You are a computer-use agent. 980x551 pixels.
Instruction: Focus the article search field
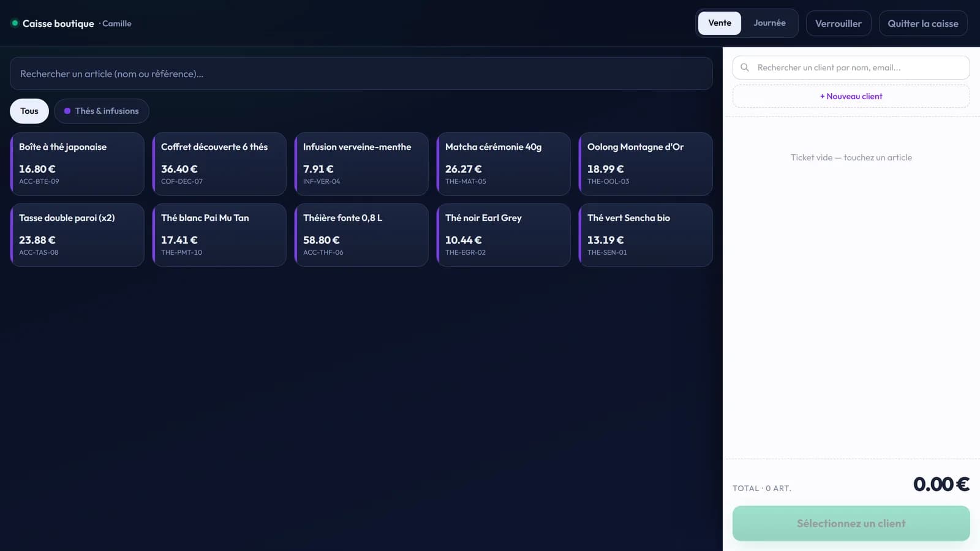point(361,73)
